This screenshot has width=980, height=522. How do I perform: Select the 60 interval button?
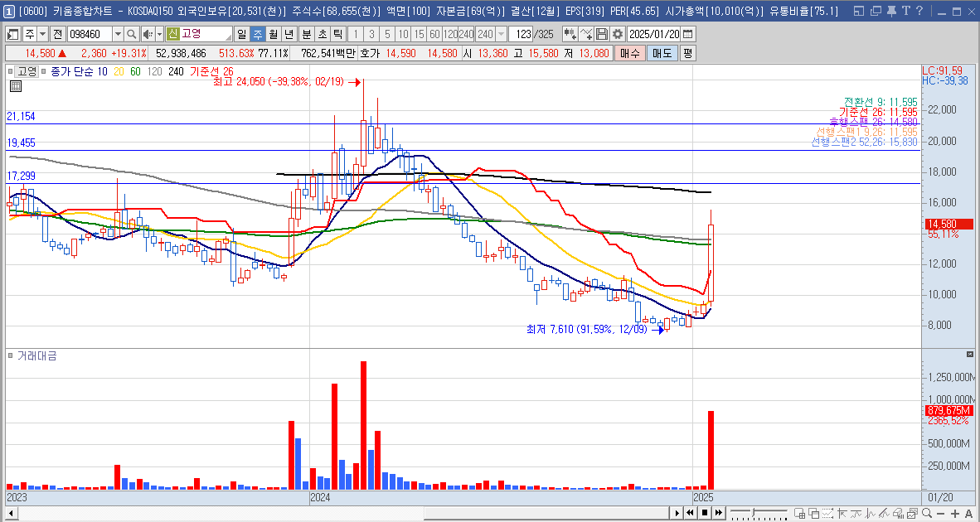tap(435, 34)
